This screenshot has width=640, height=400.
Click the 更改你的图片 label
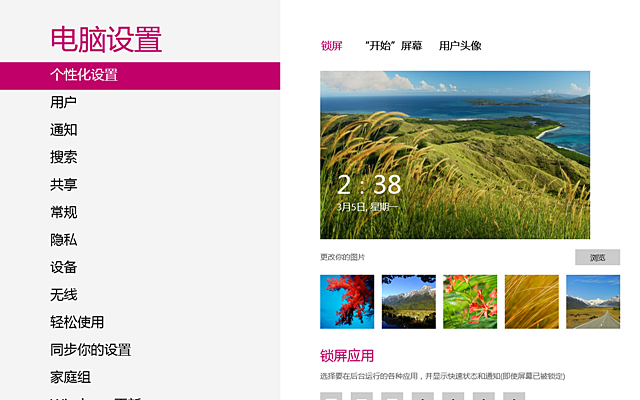pyautogui.click(x=342, y=257)
